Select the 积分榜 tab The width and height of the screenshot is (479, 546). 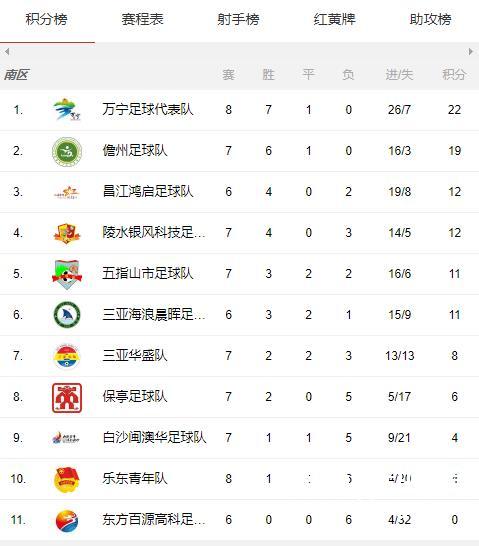click(46, 19)
